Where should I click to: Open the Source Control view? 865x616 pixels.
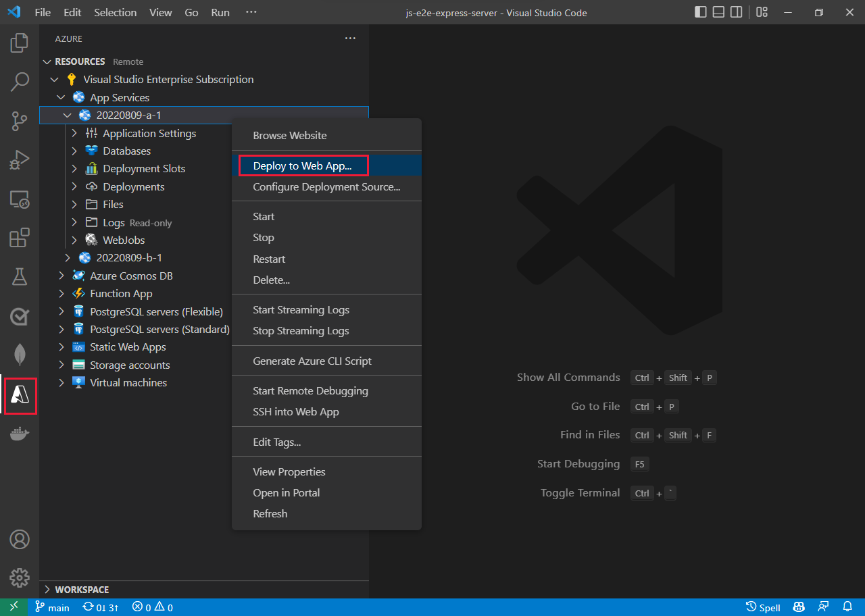pos(20,121)
